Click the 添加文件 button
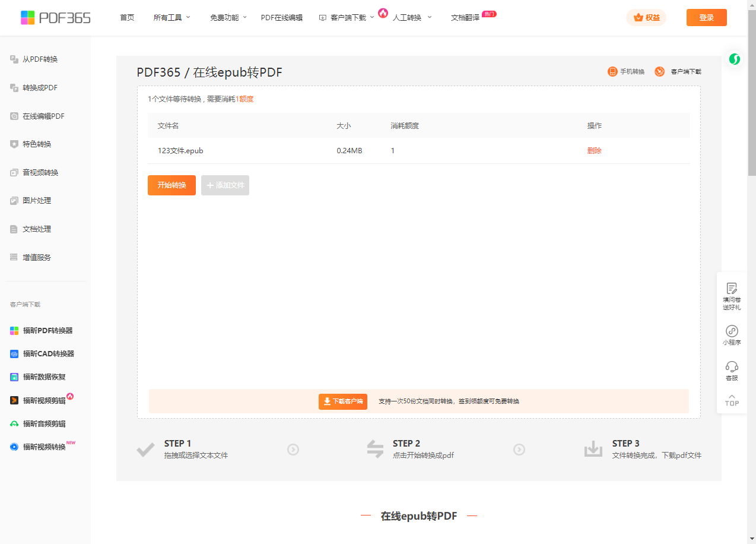 [x=225, y=185]
